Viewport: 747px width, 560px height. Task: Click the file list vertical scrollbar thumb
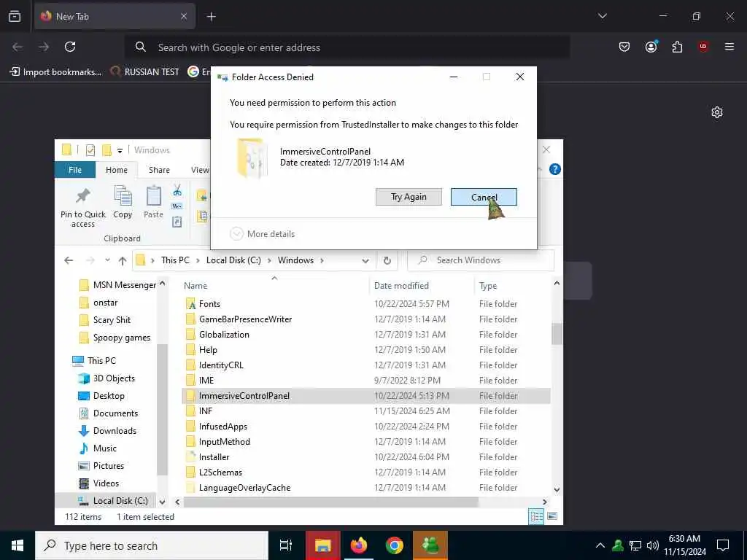(557, 333)
